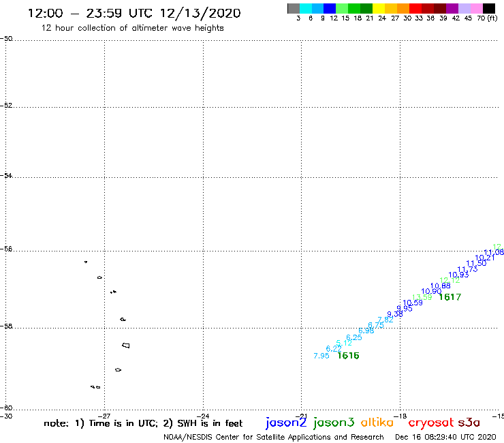Click the latitude axis label -50
This screenshot has width=504, height=443.
click(x=6, y=39)
